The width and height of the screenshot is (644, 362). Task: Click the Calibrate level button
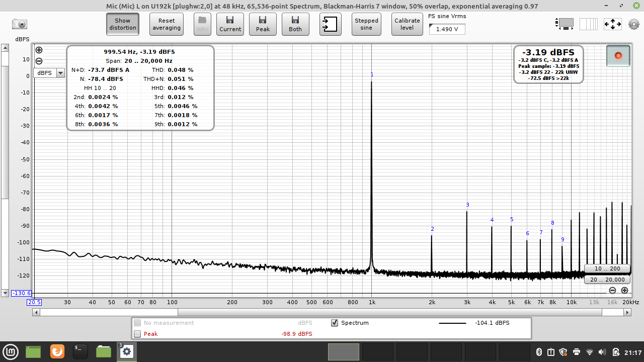pos(407,24)
